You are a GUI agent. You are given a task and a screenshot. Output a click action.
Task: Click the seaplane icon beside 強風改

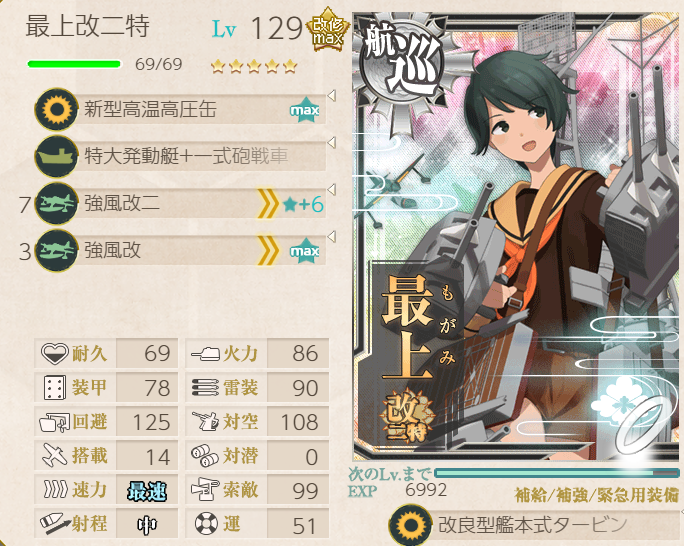coord(56,250)
